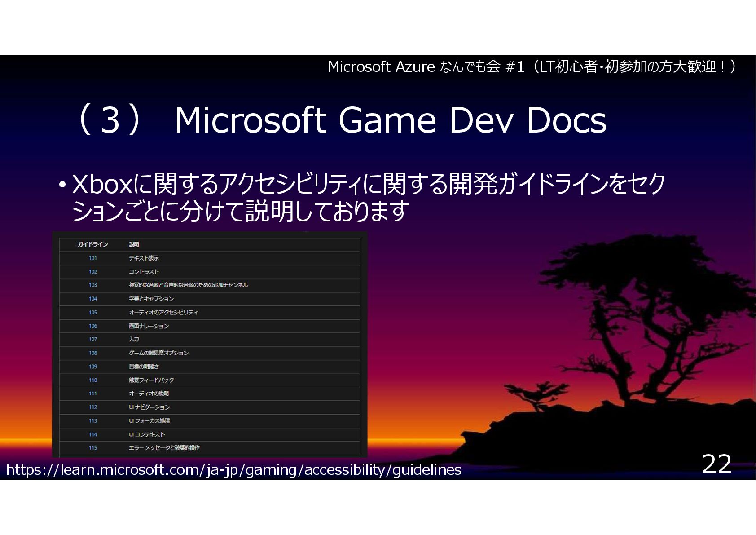Open guideline link 107

click(x=92, y=340)
